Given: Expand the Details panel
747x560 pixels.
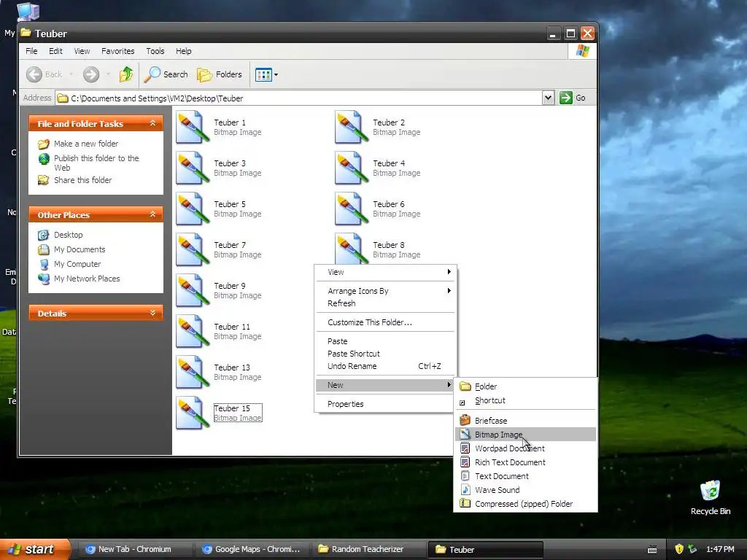Looking at the screenshot, I should tap(152, 313).
